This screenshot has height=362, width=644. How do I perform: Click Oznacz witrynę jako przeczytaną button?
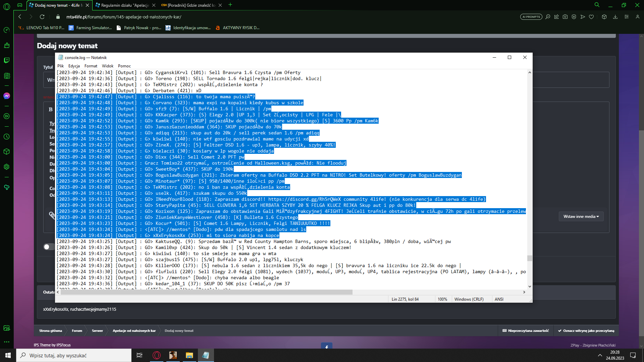pyautogui.click(x=586, y=331)
